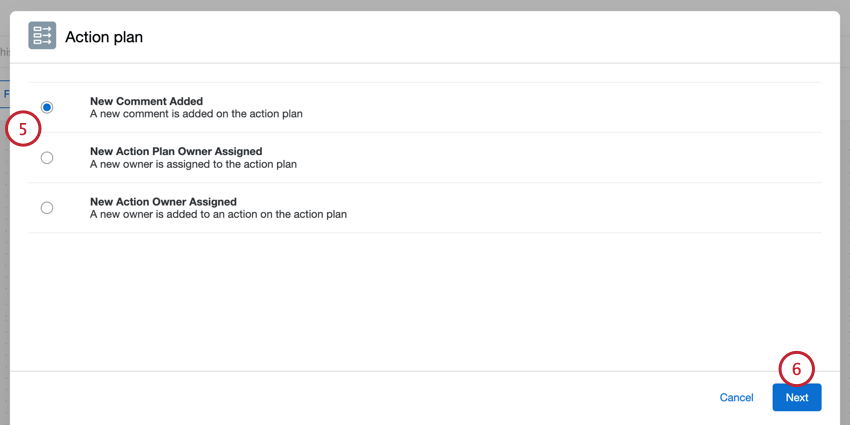Click the 'New Action Owner Assigned' label
This screenshot has width=850, height=425.
click(x=163, y=202)
